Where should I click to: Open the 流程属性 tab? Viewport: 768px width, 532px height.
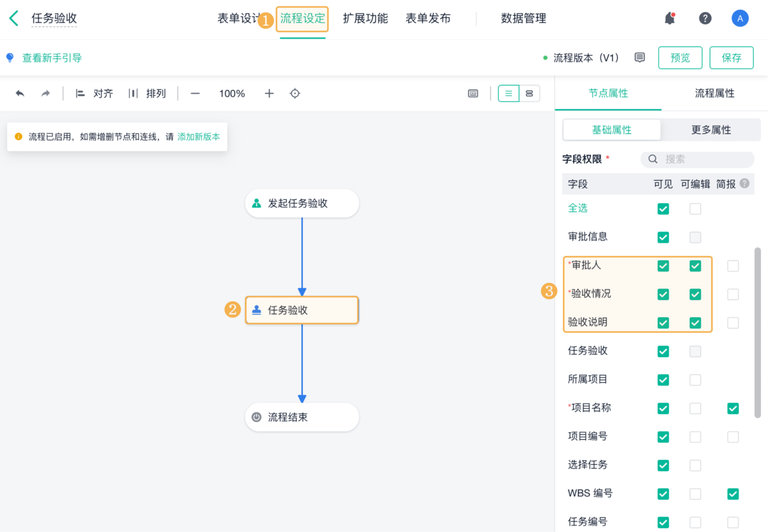click(715, 93)
